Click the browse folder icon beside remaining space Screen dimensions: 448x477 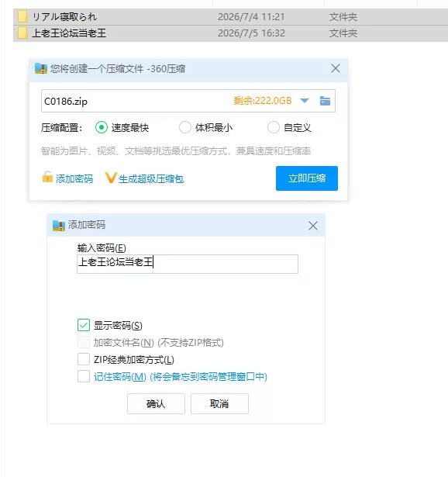(x=325, y=101)
